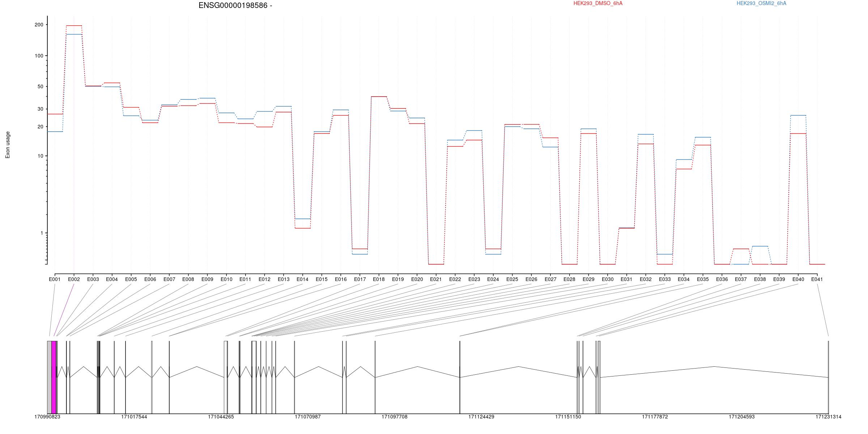
Task: Click the E014 exon label
Action: tap(302, 279)
